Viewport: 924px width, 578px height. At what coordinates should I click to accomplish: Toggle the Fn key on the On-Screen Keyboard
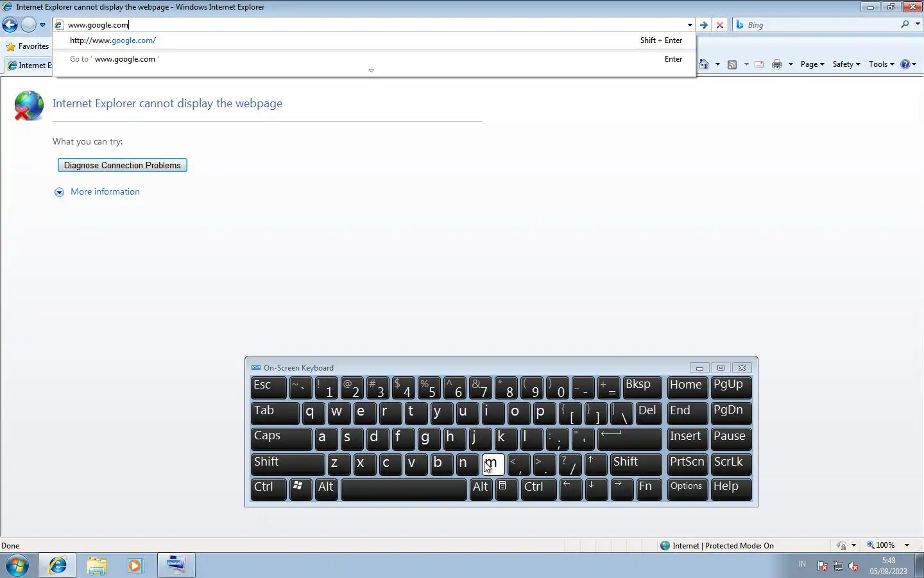649,489
